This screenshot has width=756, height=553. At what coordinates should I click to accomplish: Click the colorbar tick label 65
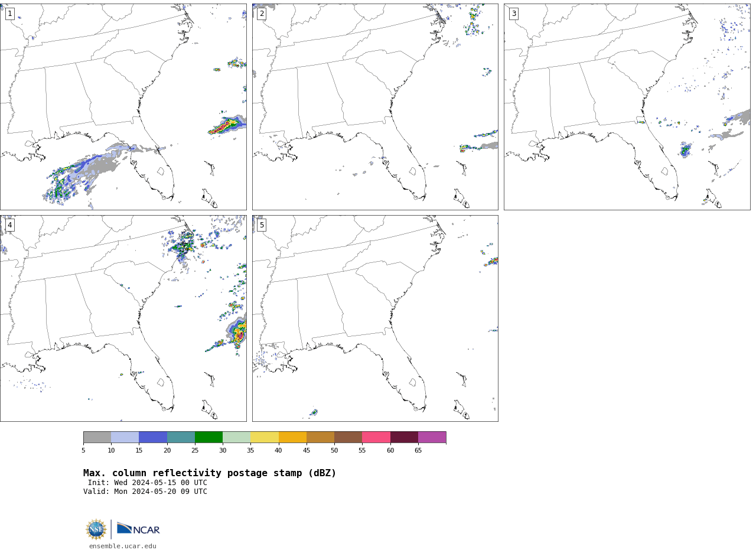(x=418, y=451)
